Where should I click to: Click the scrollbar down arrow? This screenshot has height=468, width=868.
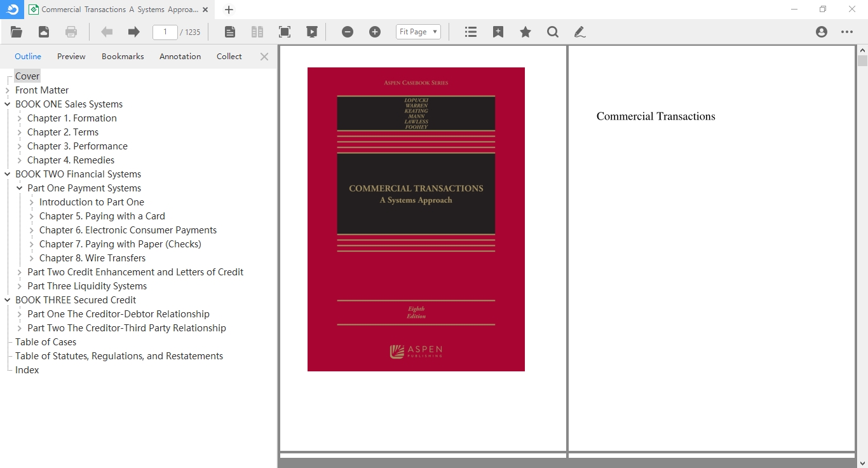862,463
